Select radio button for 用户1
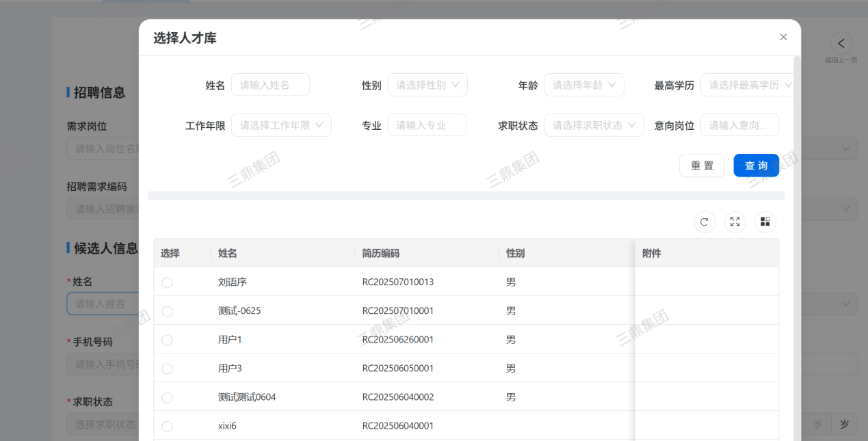Screen dimensions: 868x441 click(167, 340)
